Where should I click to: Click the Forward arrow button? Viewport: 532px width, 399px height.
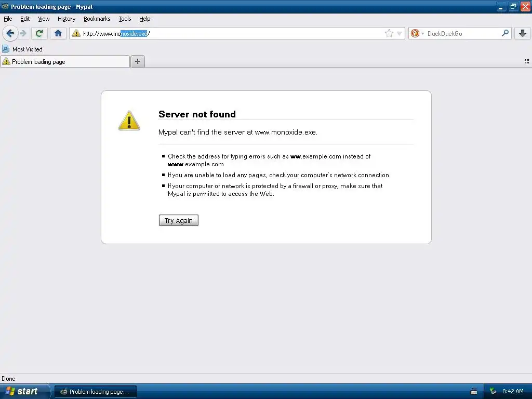[23, 33]
